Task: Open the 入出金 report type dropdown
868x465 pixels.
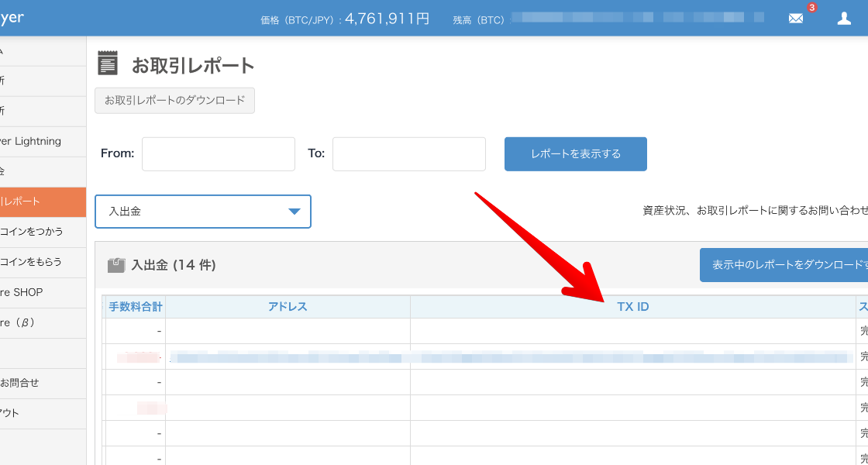Action: tap(203, 212)
